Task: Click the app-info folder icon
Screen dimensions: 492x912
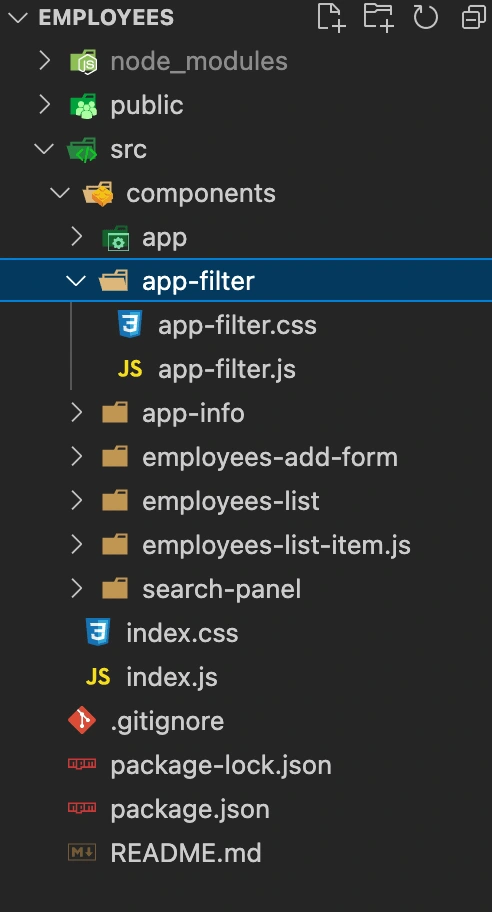Action: point(115,413)
